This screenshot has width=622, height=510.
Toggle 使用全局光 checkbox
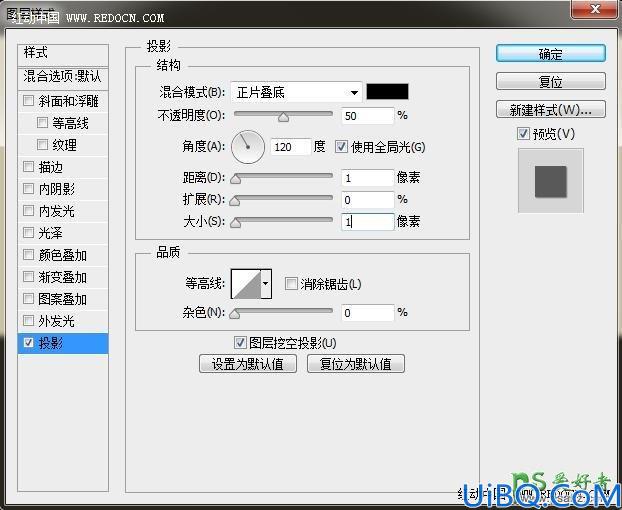(x=341, y=147)
